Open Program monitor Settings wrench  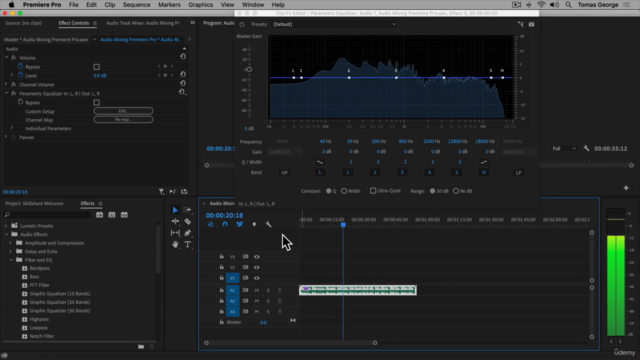coord(586,148)
